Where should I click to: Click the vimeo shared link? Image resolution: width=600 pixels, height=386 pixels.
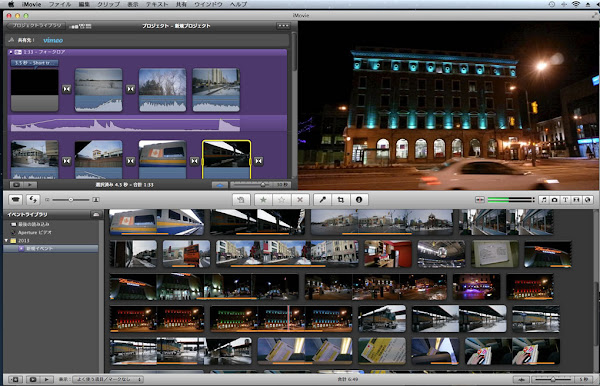pyautogui.click(x=53, y=40)
